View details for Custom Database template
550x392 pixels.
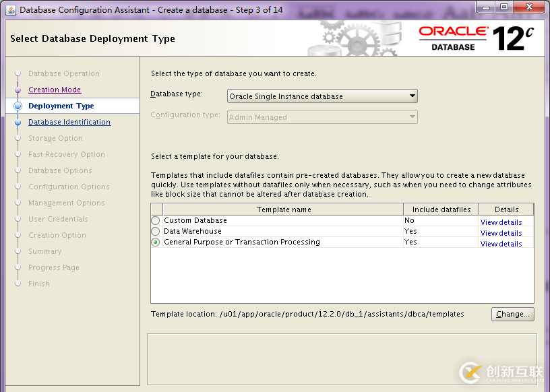point(501,222)
